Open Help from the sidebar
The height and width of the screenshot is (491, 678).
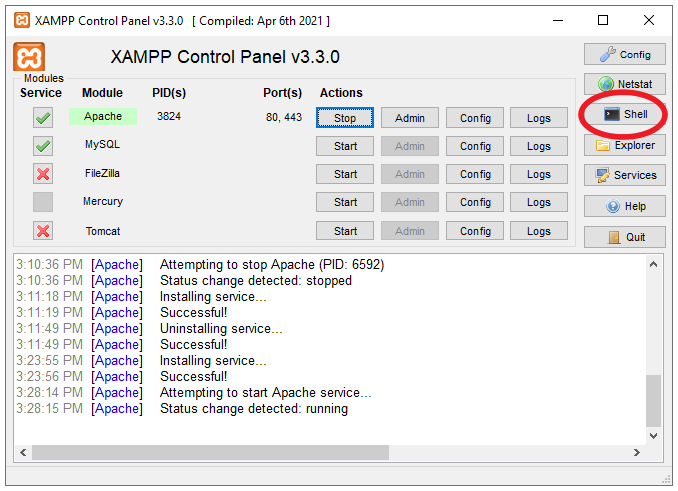pyautogui.click(x=625, y=206)
